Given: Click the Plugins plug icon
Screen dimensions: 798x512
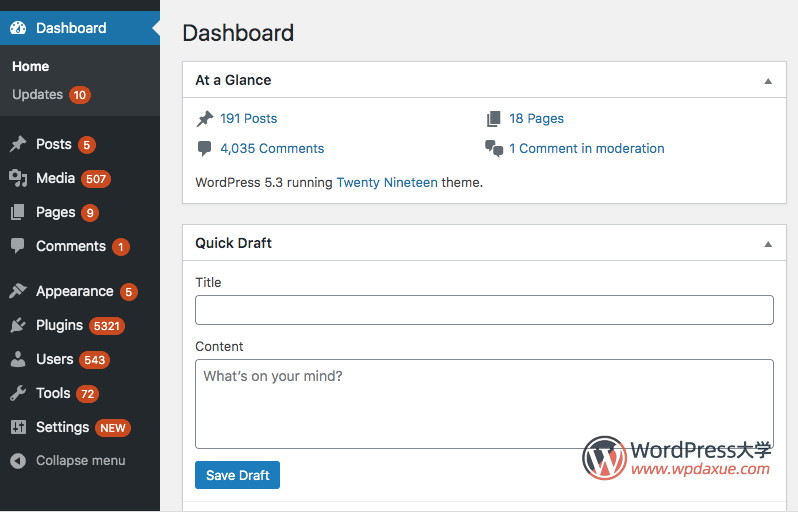Looking at the screenshot, I should pyautogui.click(x=18, y=325).
